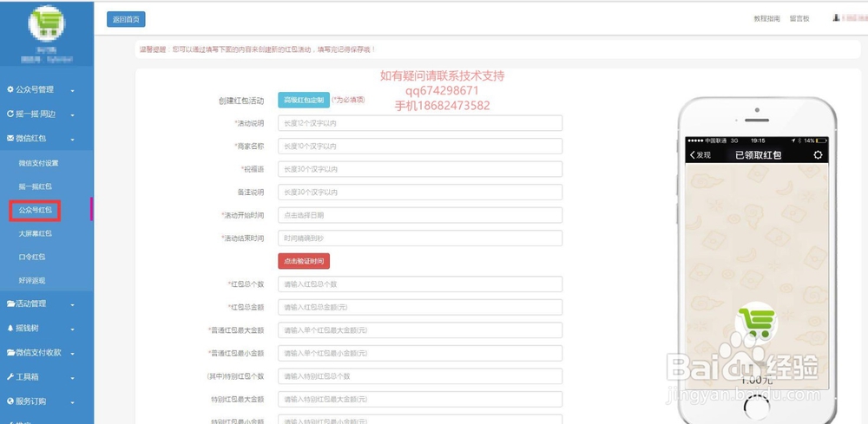This screenshot has width=868, height=424.
Task: Focus the 备注说明 input field
Action: tap(419, 192)
